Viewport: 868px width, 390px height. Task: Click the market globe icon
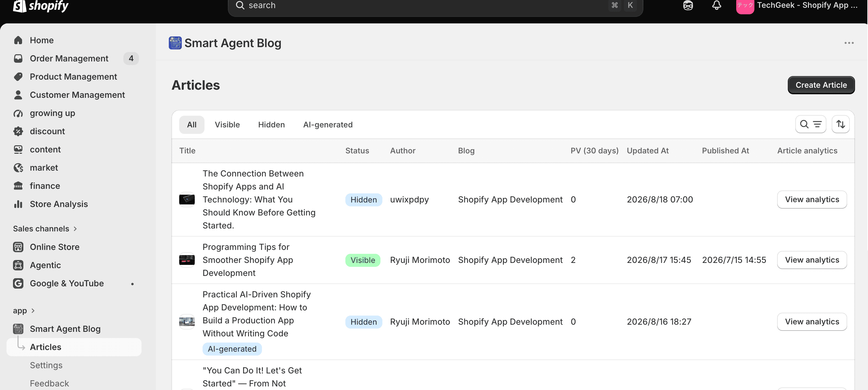coord(18,168)
